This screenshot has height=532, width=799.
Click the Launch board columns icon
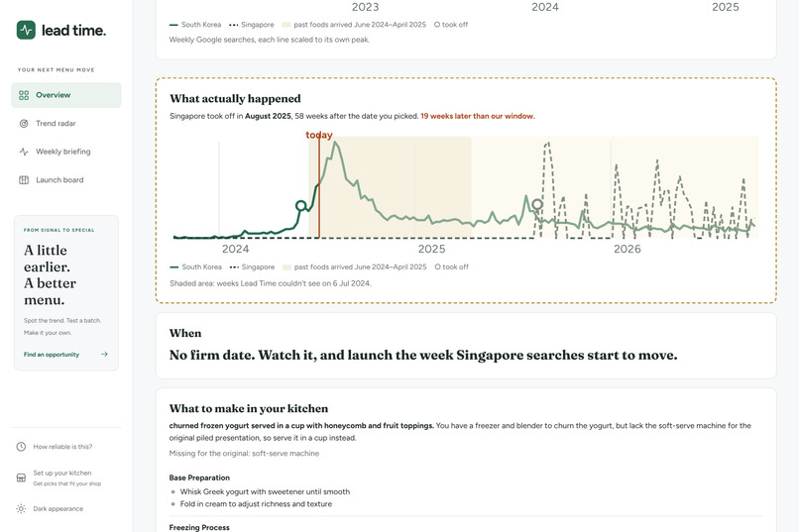point(24,179)
